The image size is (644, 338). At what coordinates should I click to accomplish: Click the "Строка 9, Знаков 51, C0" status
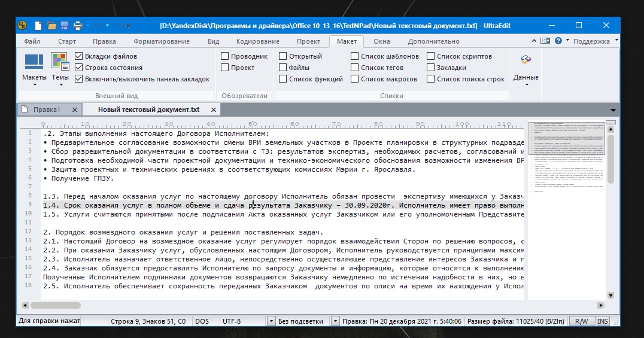148,321
